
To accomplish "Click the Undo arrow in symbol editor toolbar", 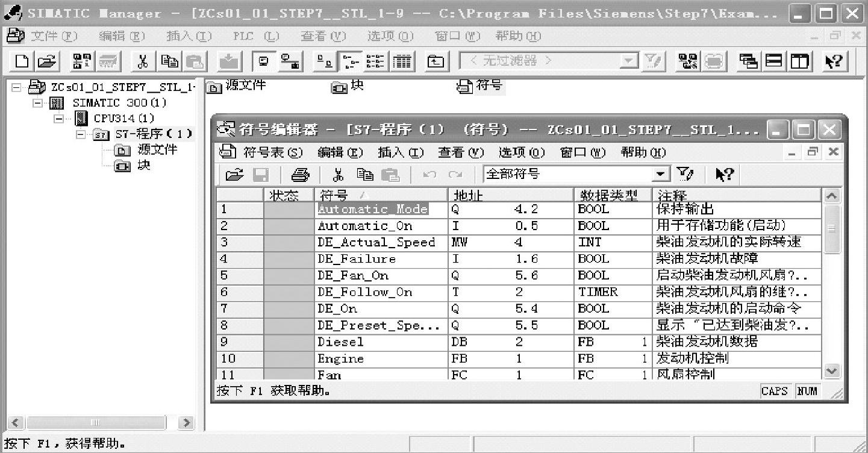I will (429, 175).
